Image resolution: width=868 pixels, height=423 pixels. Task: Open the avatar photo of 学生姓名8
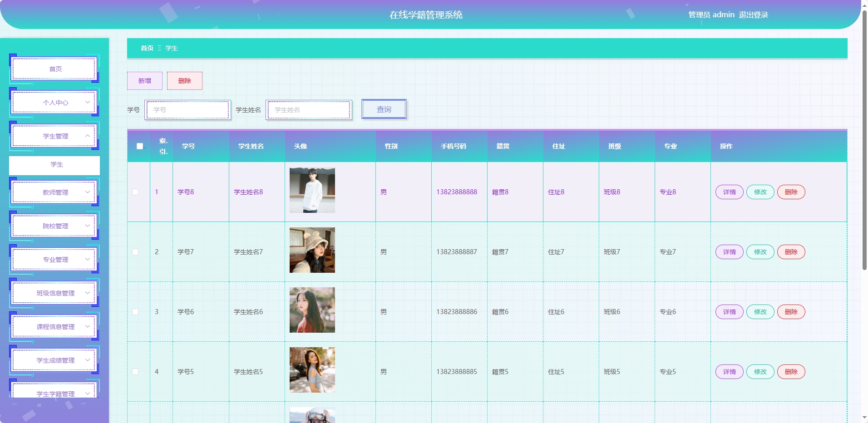click(x=312, y=190)
